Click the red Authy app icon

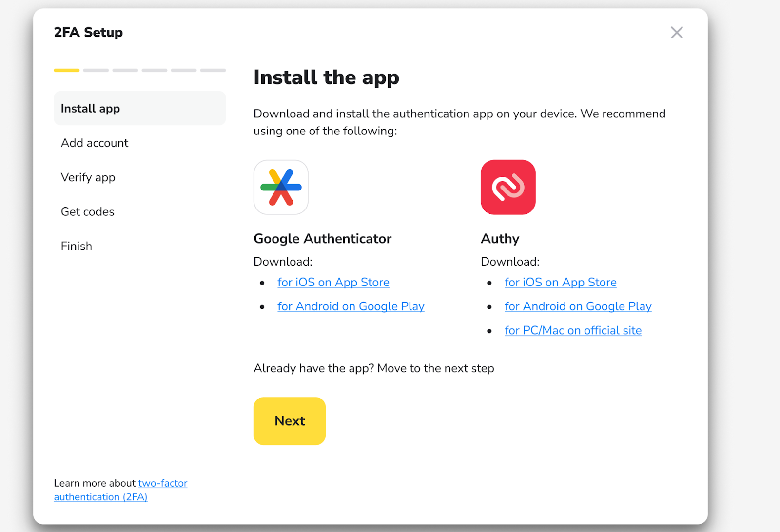(508, 187)
